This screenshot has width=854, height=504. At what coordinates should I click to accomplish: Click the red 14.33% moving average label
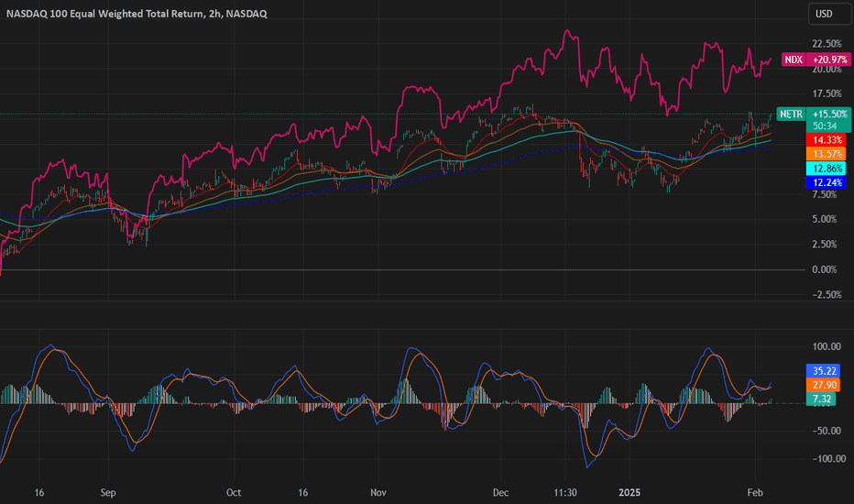(x=827, y=140)
